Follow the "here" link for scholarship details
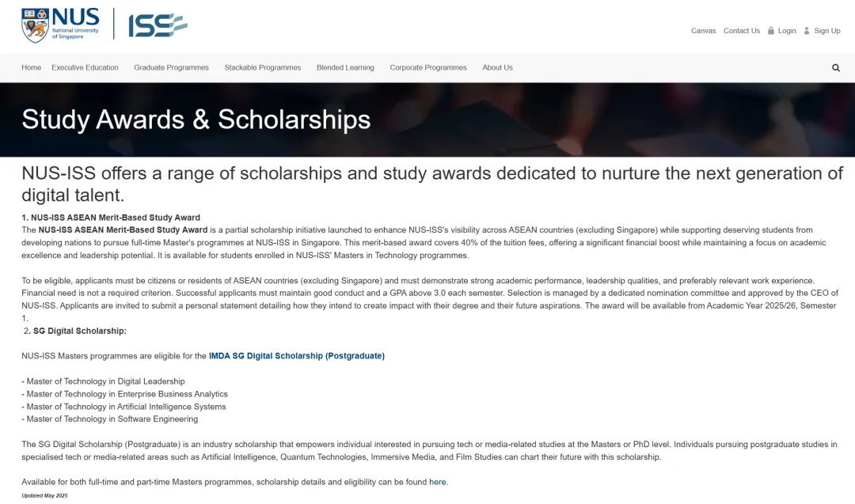Screen dimensions: 855x504 pos(437,482)
